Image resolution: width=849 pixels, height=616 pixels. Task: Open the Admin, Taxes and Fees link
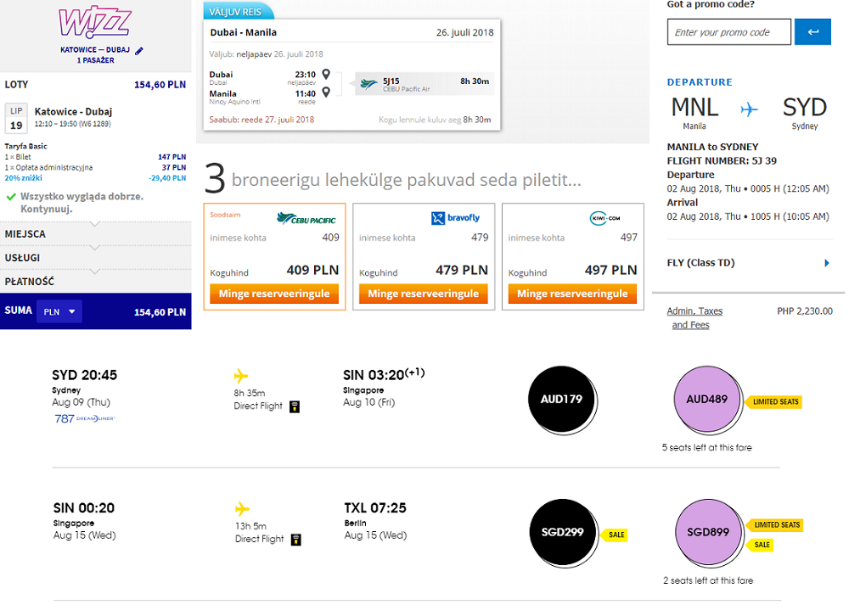pos(694,317)
